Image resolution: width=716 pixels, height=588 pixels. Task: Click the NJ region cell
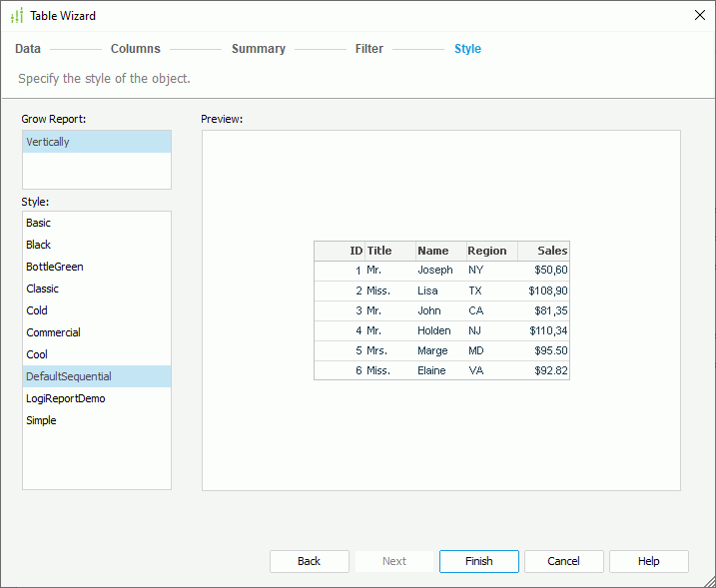coord(474,330)
